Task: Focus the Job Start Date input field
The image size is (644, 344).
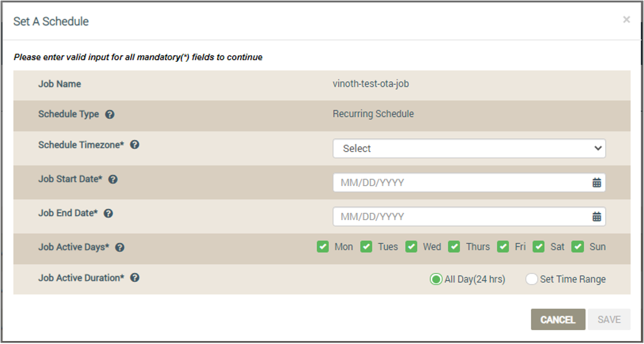Action: click(469, 183)
